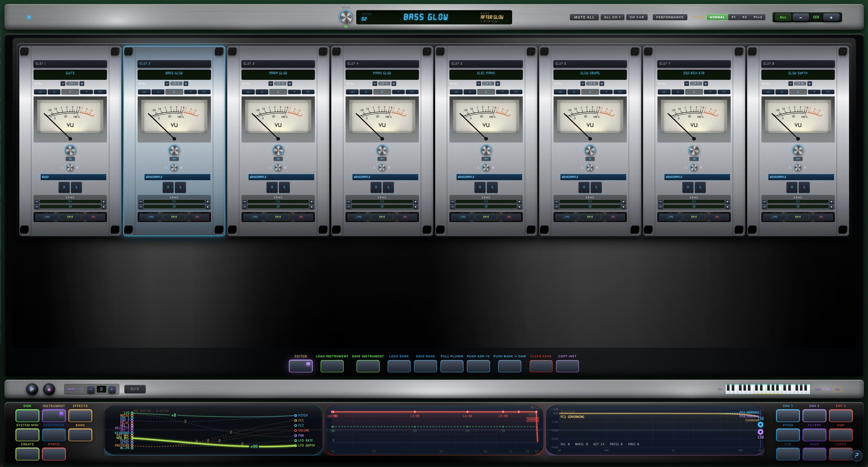Increase MIDI channel on Slot 1
The height and width of the screenshot is (467, 868).
(x=82, y=84)
